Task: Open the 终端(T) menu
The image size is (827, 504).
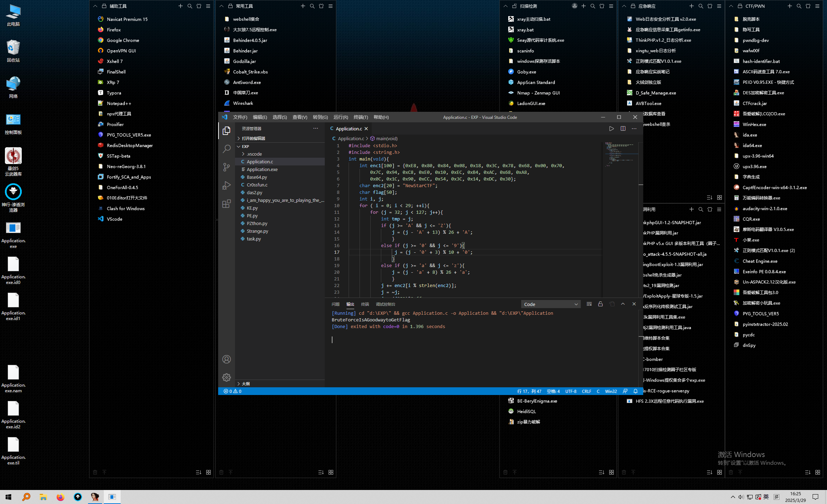Action: pos(361,117)
